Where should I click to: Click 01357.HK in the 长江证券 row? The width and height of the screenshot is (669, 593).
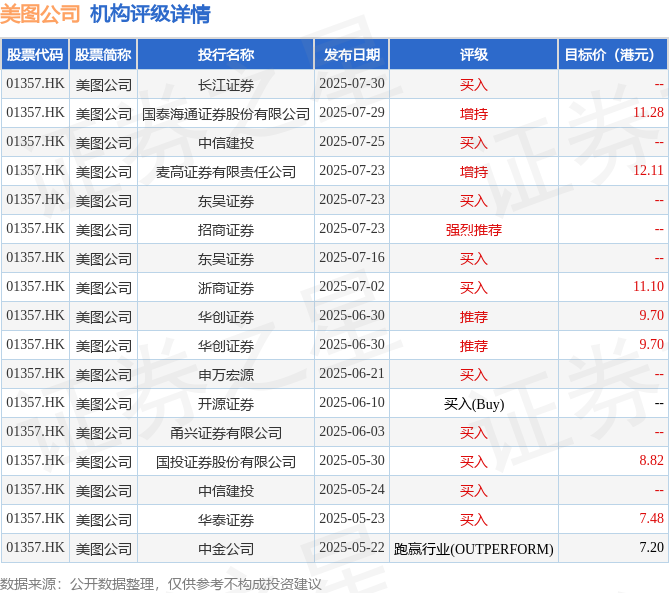click(x=35, y=84)
